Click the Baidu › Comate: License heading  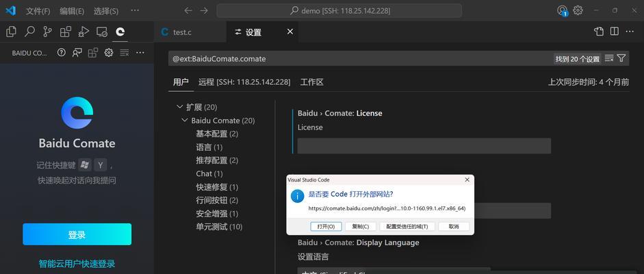tap(339, 113)
